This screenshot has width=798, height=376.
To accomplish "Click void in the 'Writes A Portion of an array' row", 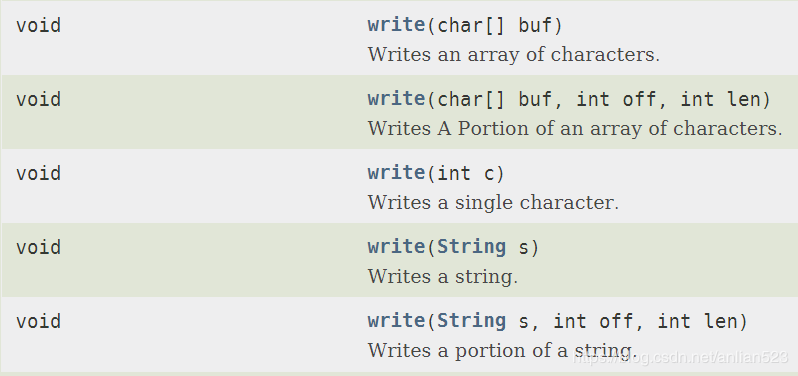I will tap(39, 99).
